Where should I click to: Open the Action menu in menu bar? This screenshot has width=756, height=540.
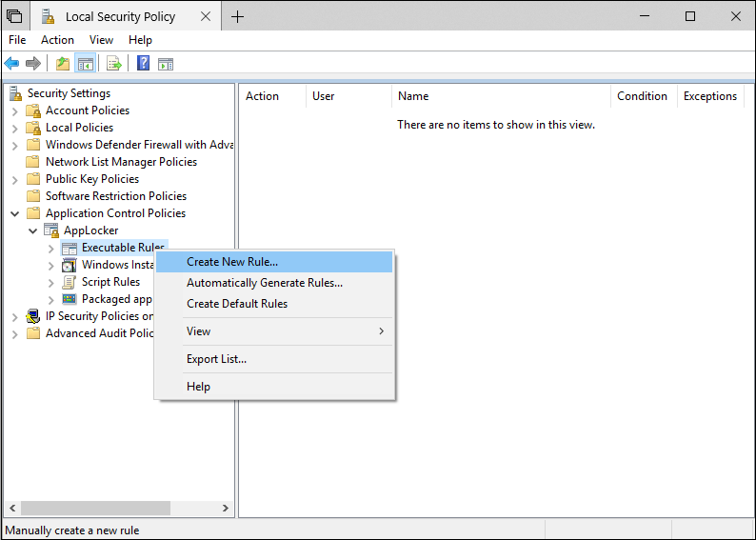(57, 40)
